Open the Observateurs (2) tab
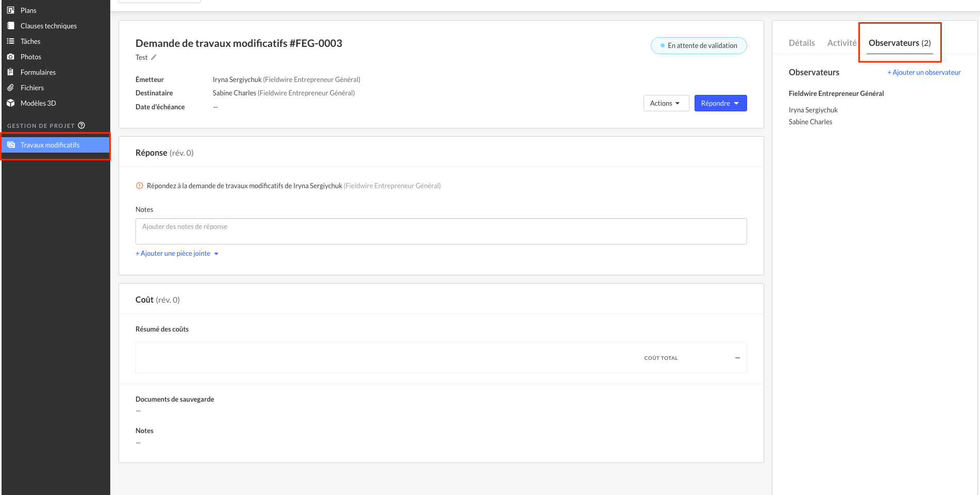This screenshot has width=980, height=495. pyautogui.click(x=900, y=43)
